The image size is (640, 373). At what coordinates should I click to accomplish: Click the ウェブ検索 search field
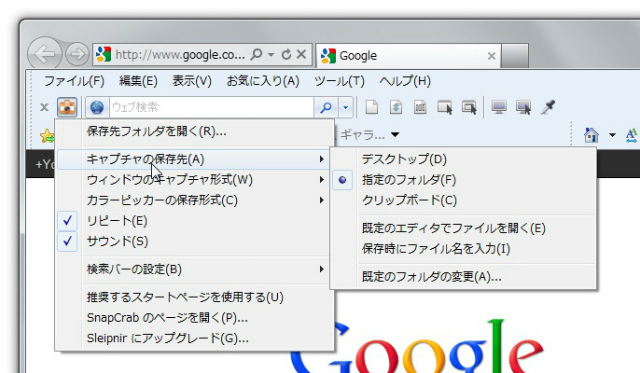click(x=211, y=107)
